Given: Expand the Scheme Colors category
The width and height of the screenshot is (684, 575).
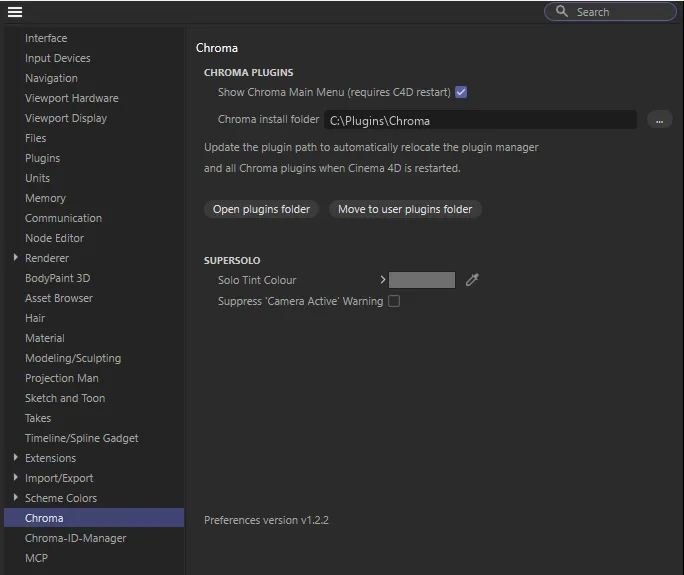Looking at the screenshot, I should pyautogui.click(x=16, y=497).
